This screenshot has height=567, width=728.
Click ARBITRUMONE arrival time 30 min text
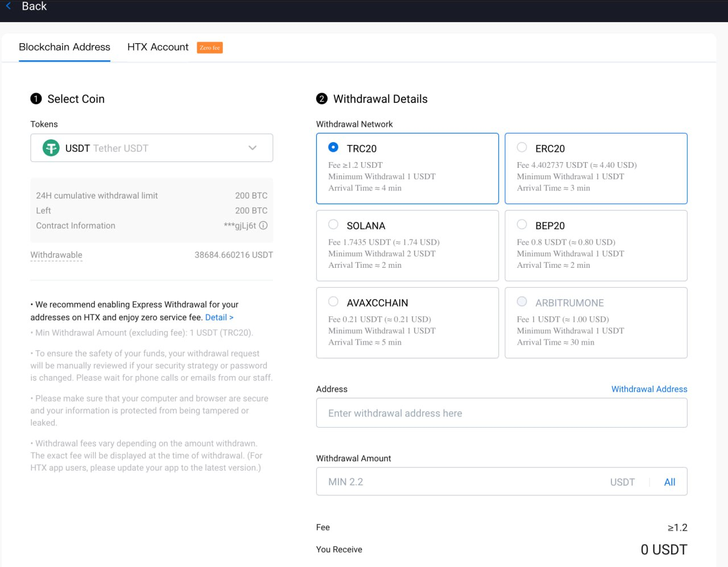(x=556, y=342)
